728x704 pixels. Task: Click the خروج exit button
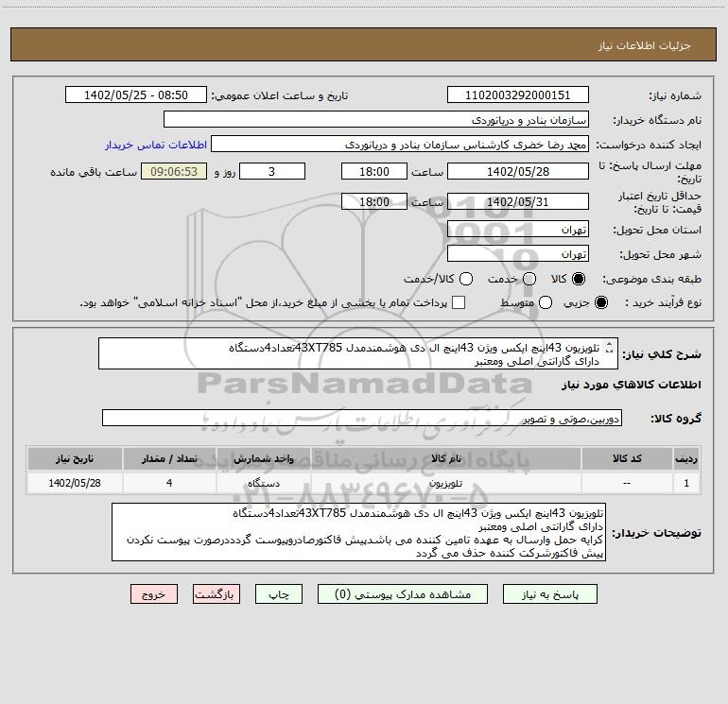[x=154, y=594]
